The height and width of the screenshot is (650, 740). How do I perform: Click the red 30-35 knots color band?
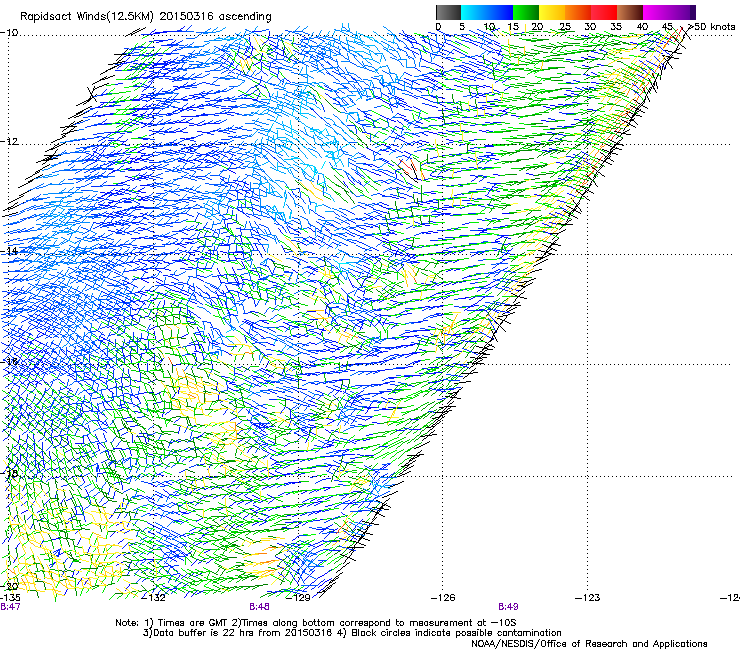click(x=604, y=12)
